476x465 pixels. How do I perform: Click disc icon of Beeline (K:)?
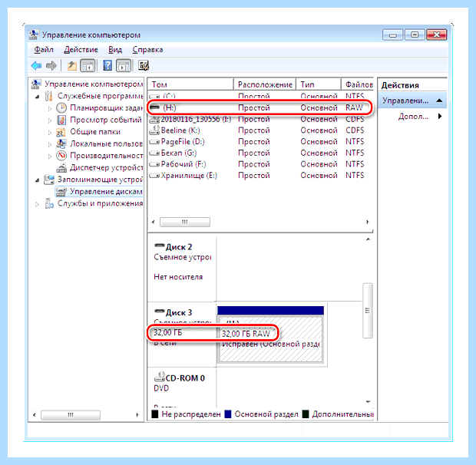(154, 130)
